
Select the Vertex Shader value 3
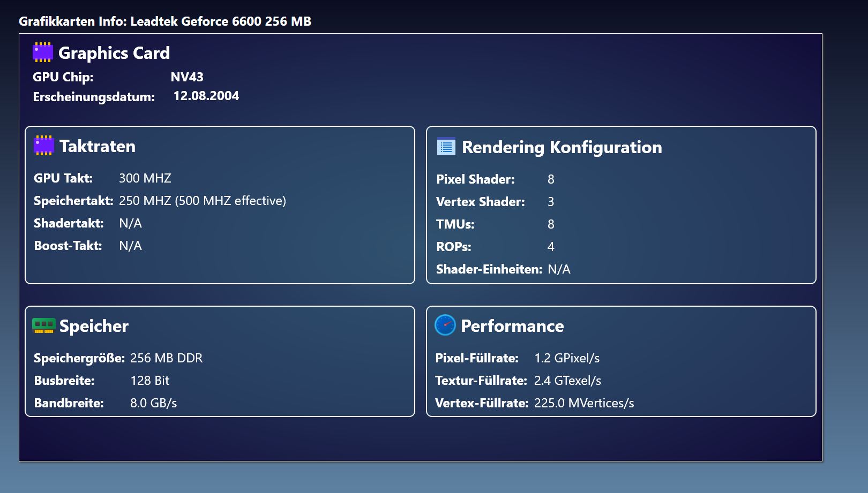551,202
